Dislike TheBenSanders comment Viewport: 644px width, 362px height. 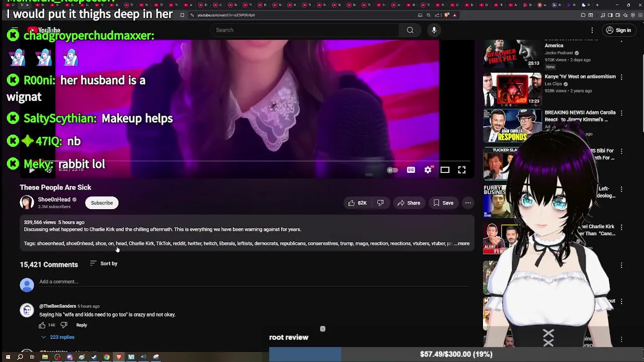(x=64, y=325)
